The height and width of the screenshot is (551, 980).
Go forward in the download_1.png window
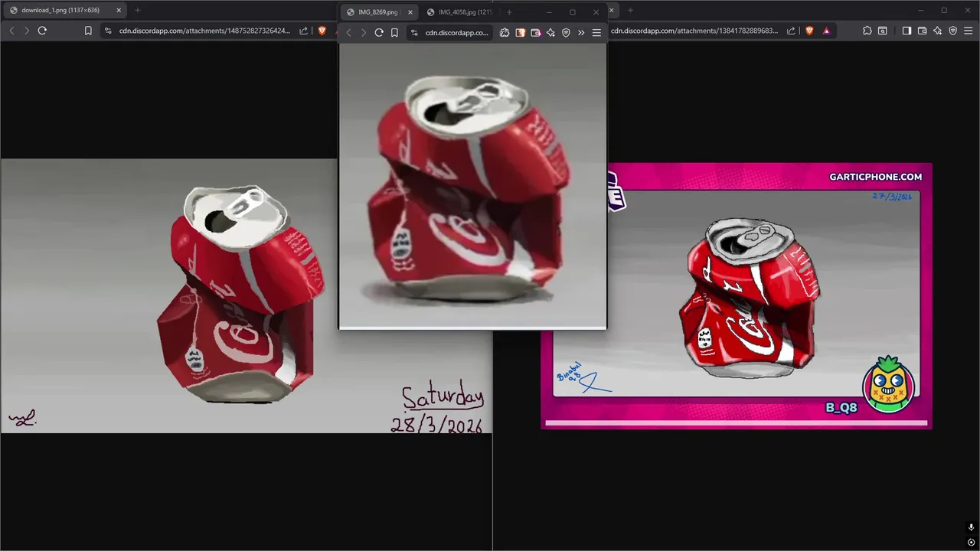coord(27,31)
